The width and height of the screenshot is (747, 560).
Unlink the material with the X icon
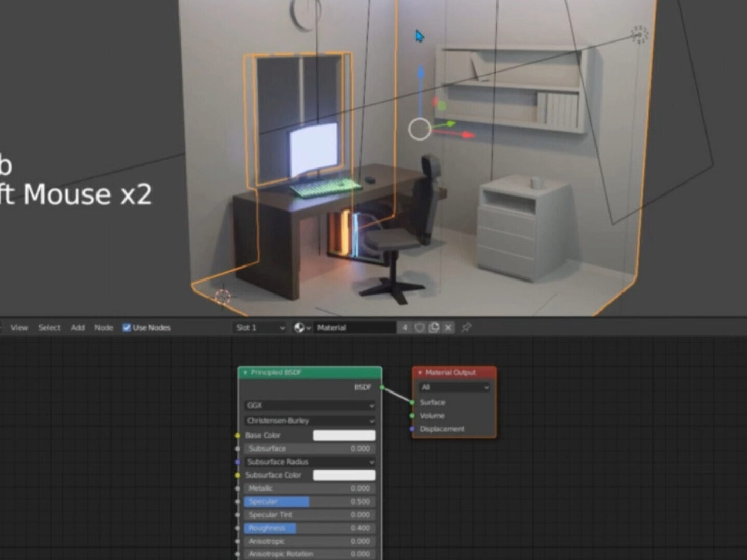[448, 328]
